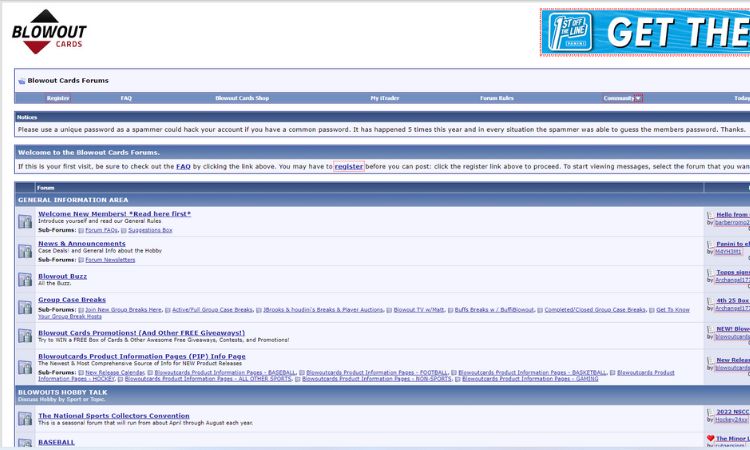Open the Blowout Cards Promotions forum link
The width and height of the screenshot is (750, 450).
click(142, 332)
